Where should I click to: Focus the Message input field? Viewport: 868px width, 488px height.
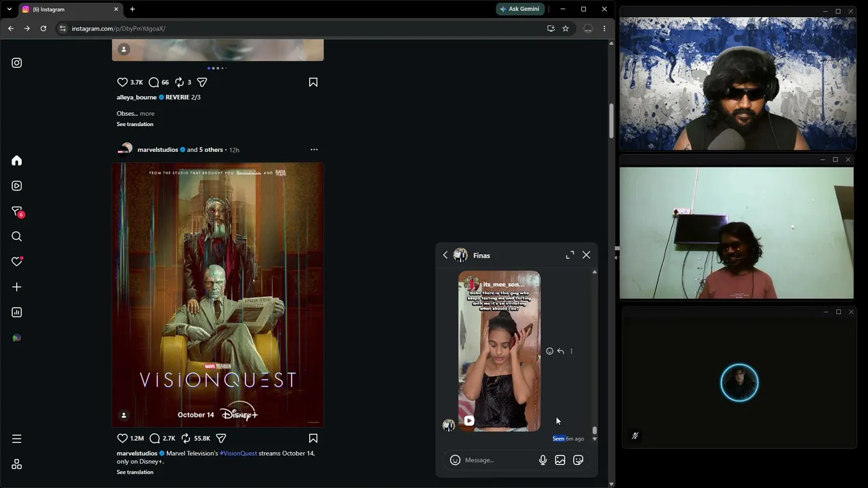click(498, 460)
